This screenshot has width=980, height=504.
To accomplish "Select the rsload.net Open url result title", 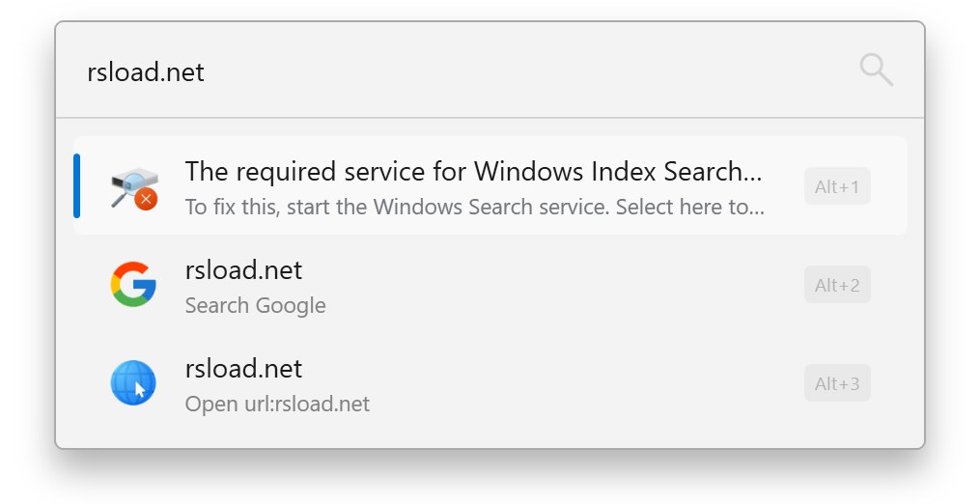I will coord(243,369).
